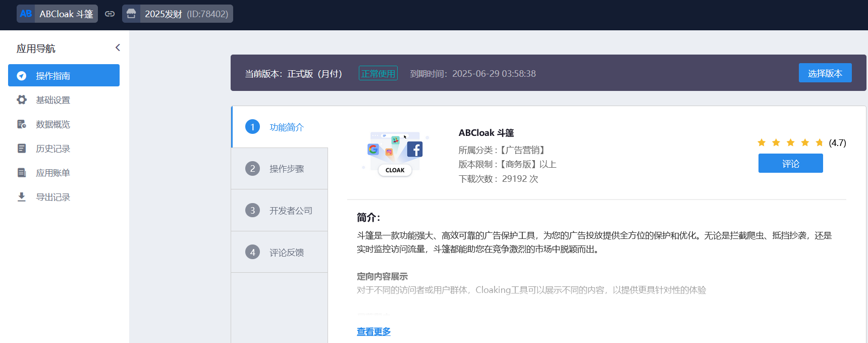Open 导出记录 in the sidebar

click(64, 197)
